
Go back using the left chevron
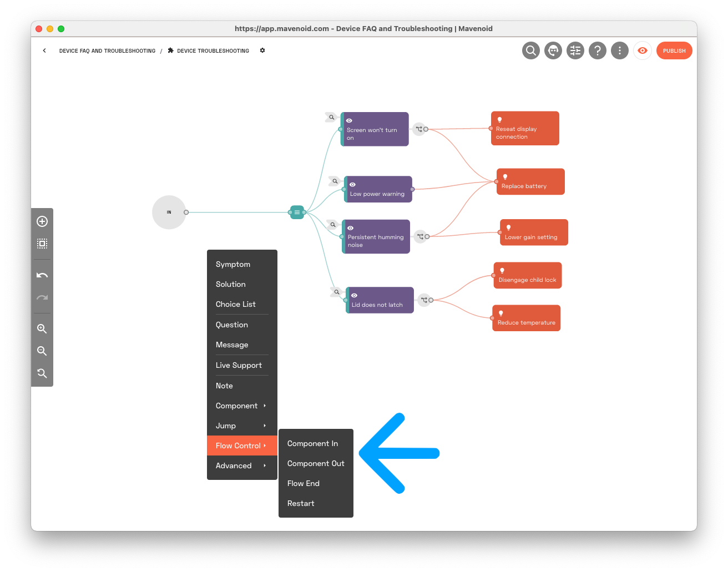click(44, 50)
